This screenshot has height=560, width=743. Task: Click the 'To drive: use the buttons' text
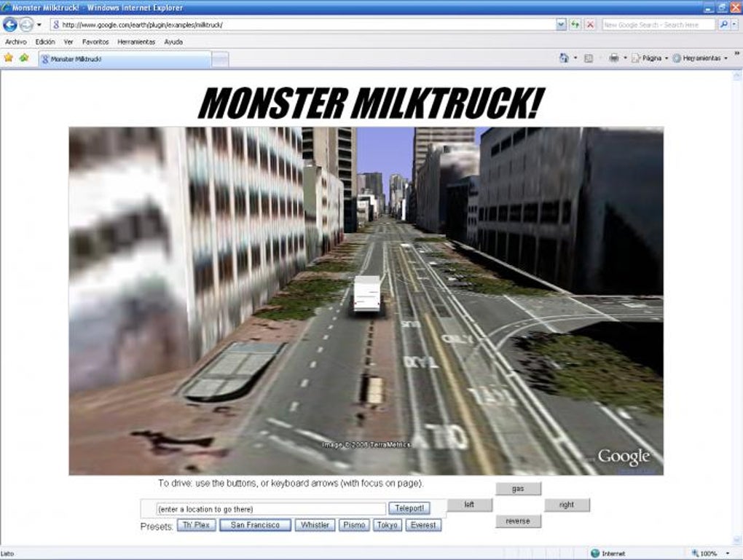click(x=291, y=484)
